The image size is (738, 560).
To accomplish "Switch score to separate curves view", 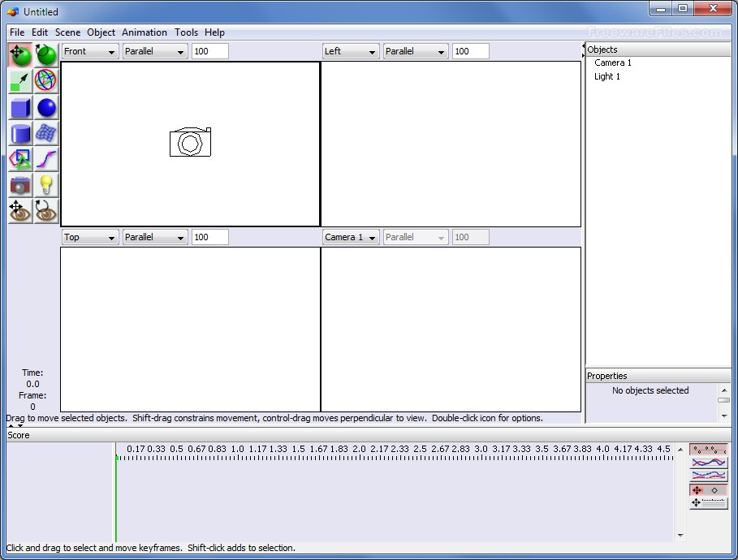I will click(708, 476).
